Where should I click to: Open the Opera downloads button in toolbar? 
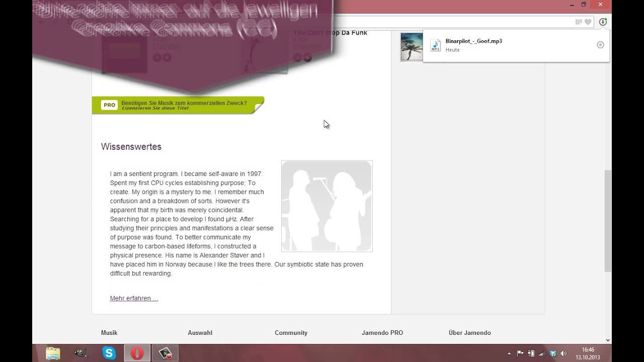603,22
